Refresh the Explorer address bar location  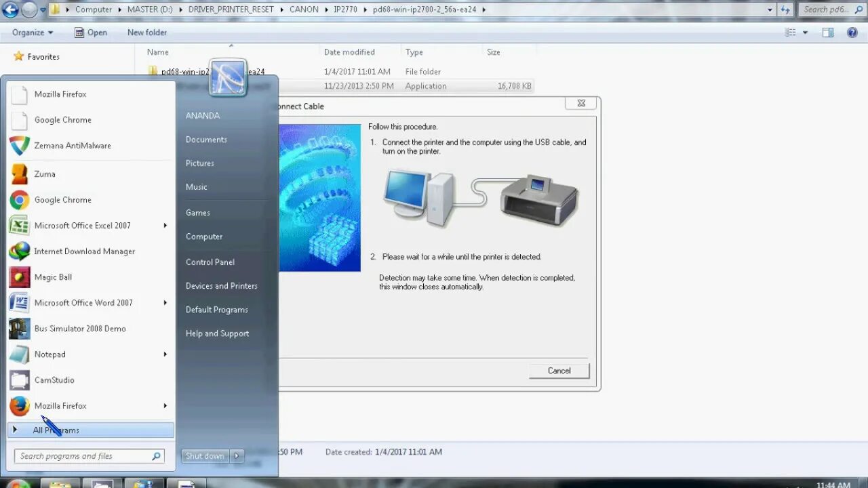click(785, 9)
